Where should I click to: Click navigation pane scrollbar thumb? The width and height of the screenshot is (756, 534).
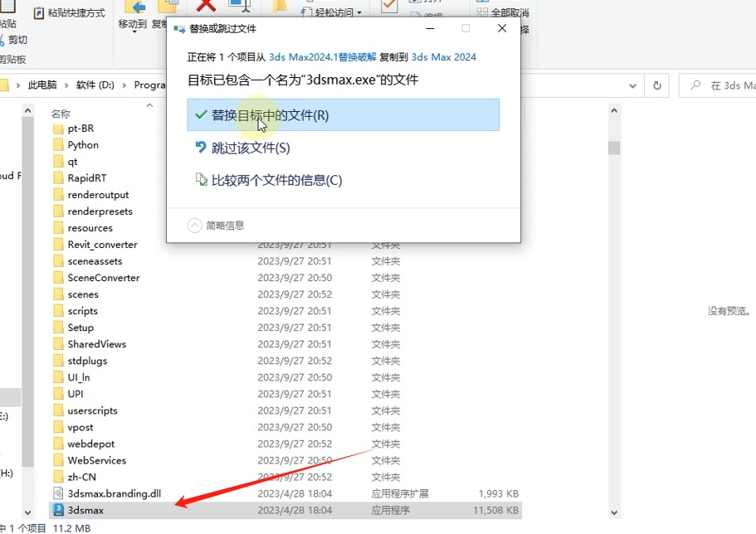pyautogui.click(x=27, y=292)
